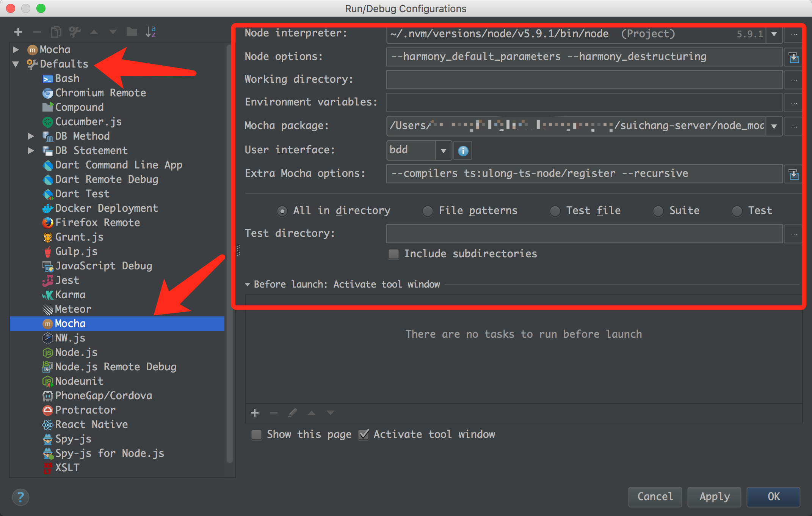The image size is (812, 516).
Task: Click the copy configuration icon
Action: (x=56, y=32)
